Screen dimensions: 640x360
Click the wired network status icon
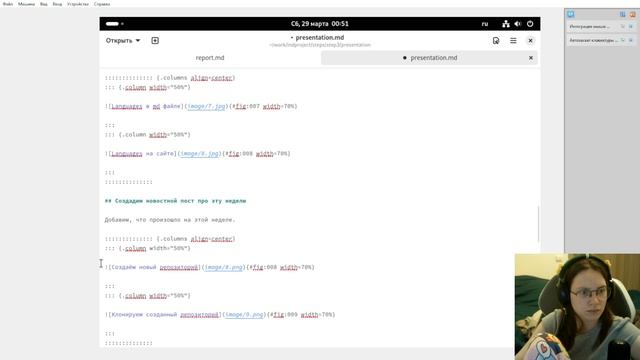pos(506,24)
